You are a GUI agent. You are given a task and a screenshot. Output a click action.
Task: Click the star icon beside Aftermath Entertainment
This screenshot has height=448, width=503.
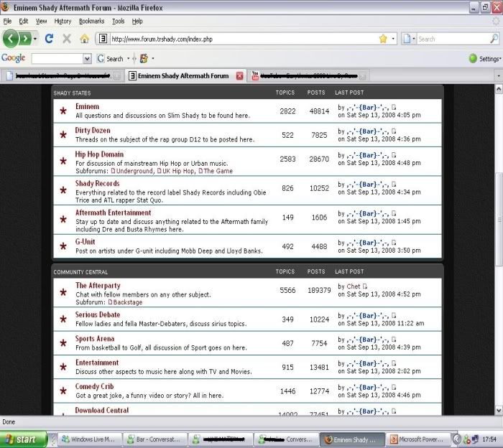click(x=63, y=219)
